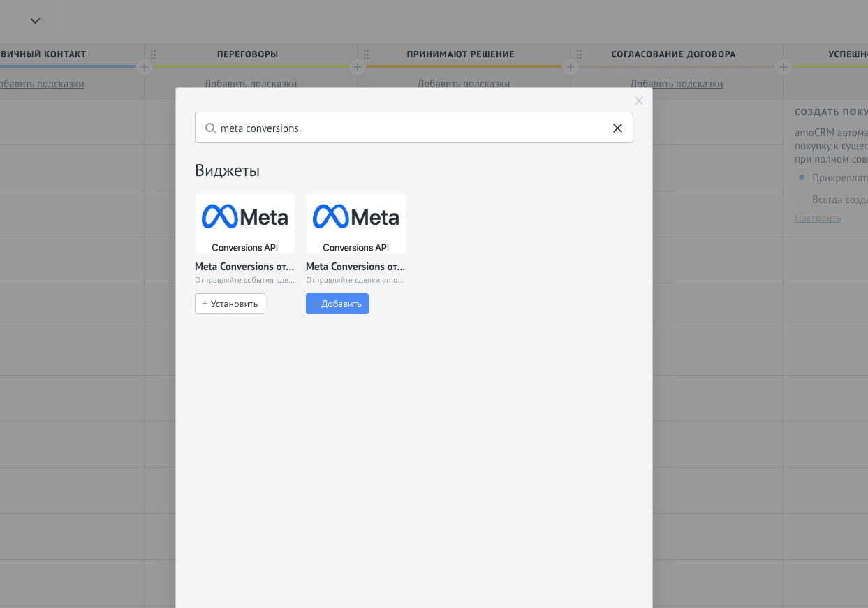The height and width of the screenshot is (608, 868).
Task: Add a stage after Принимают решение with plus icon
Action: 571,67
